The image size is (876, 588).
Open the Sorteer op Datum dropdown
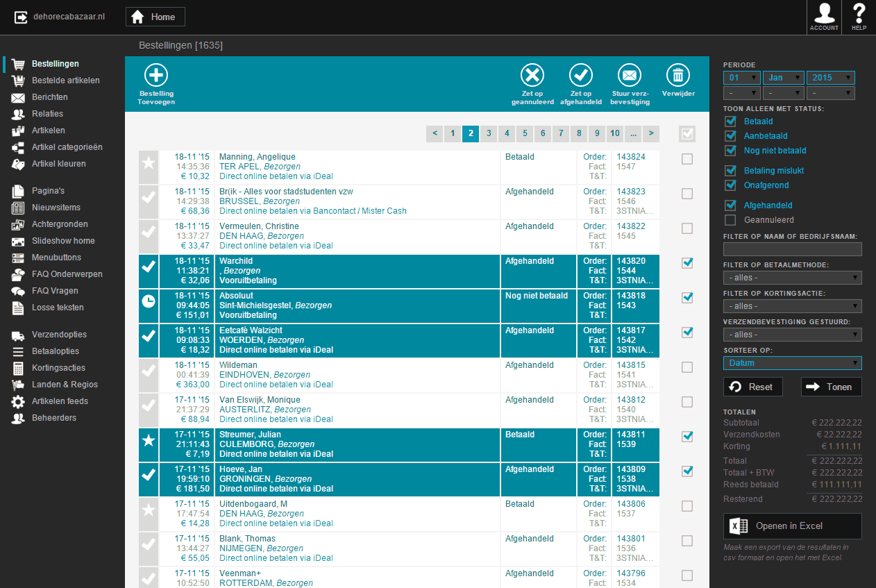(793, 363)
